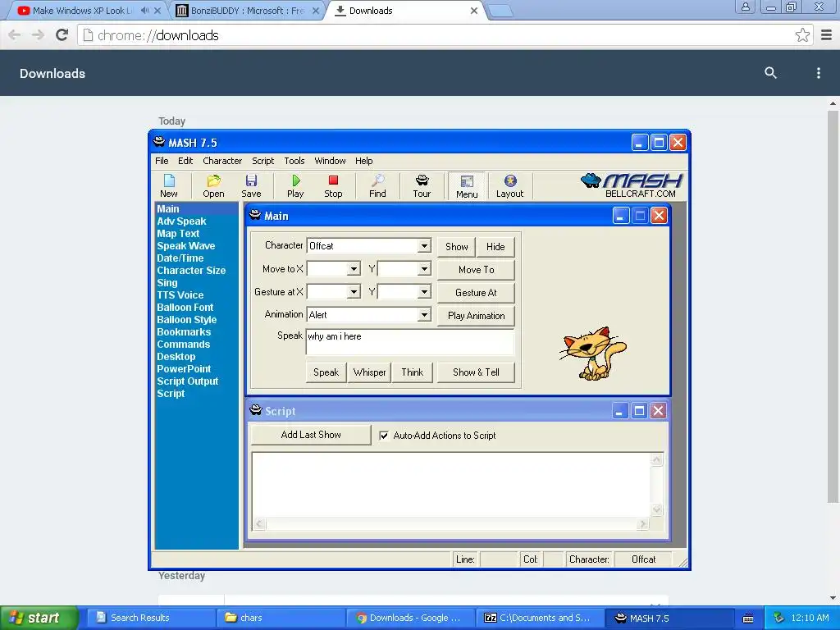The height and width of the screenshot is (630, 840).
Task: Open the Script menu
Action: [263, 161]
